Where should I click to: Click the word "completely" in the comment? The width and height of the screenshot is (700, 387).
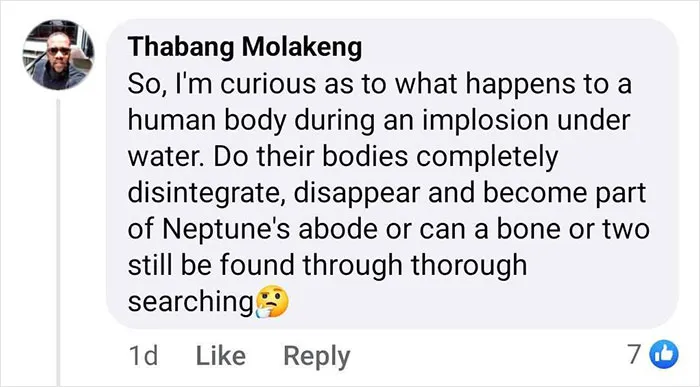point(487,157)
